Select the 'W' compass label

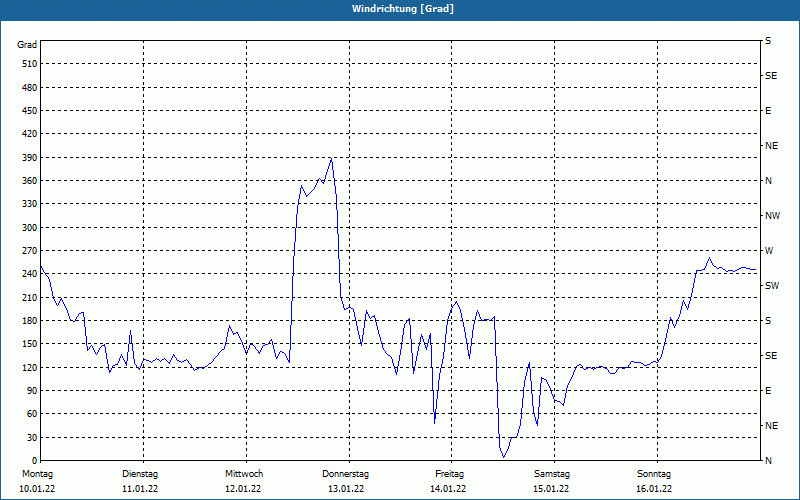(769, 251)
